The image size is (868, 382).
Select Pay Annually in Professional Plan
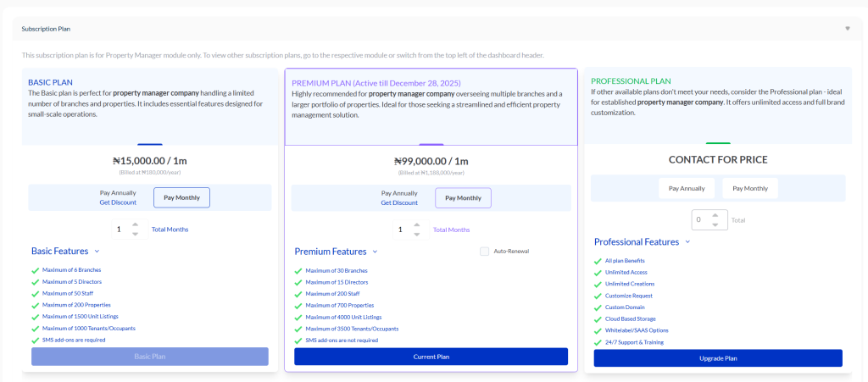tap(687, 188)
